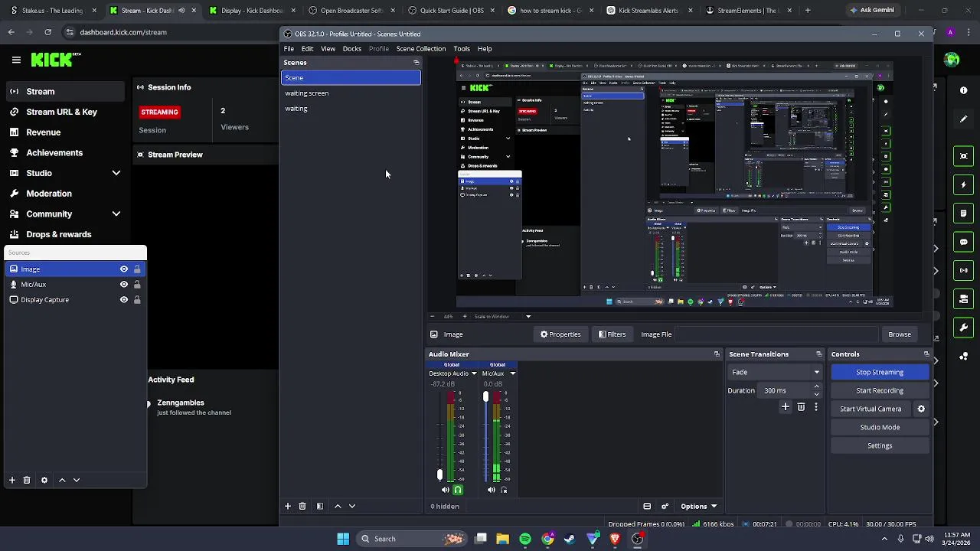Lock the Image source

click(137, 269)
